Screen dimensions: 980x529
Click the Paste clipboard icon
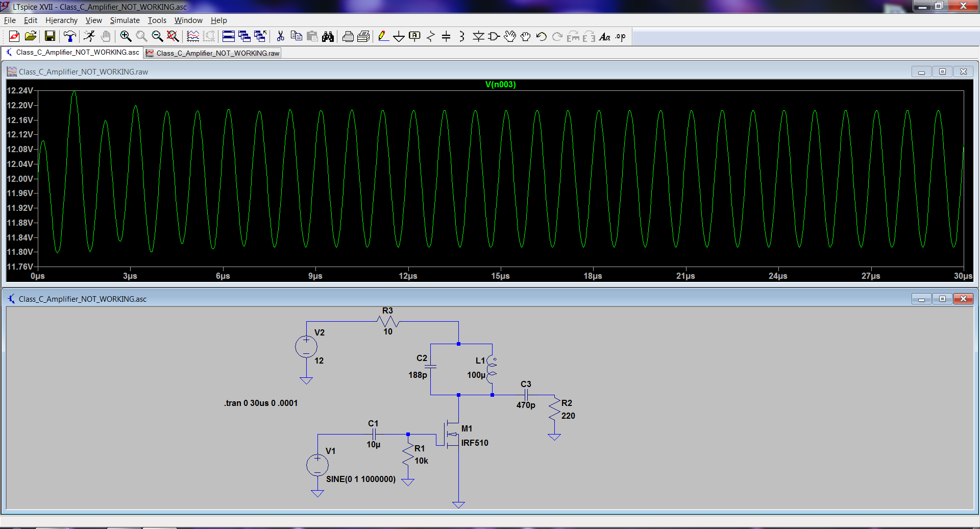pos(312,36)
